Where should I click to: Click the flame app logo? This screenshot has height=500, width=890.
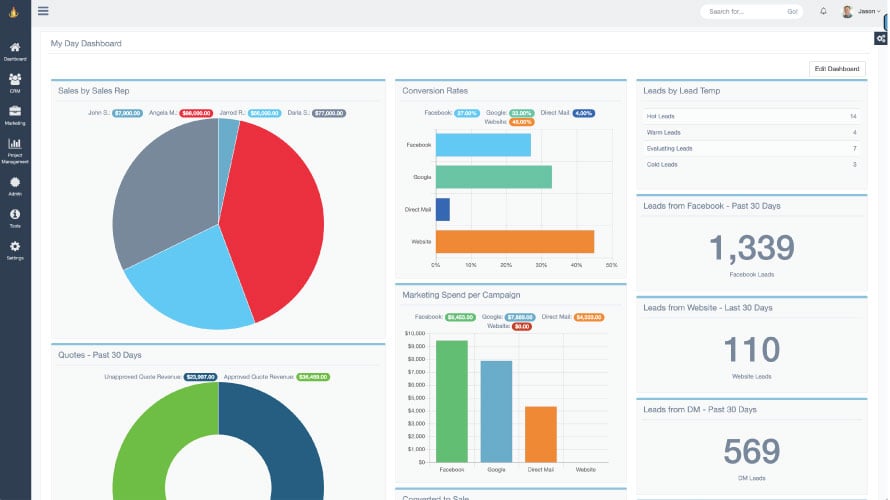(14, 11)
